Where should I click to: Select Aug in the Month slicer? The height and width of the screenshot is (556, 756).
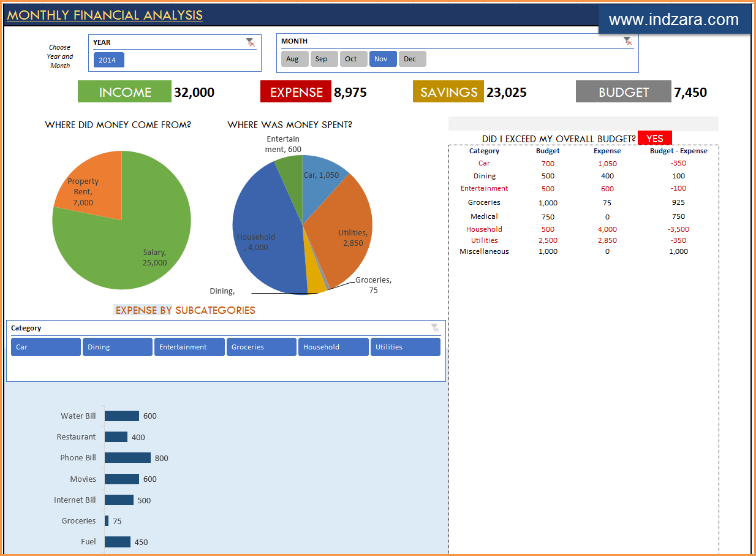(294, 58)
